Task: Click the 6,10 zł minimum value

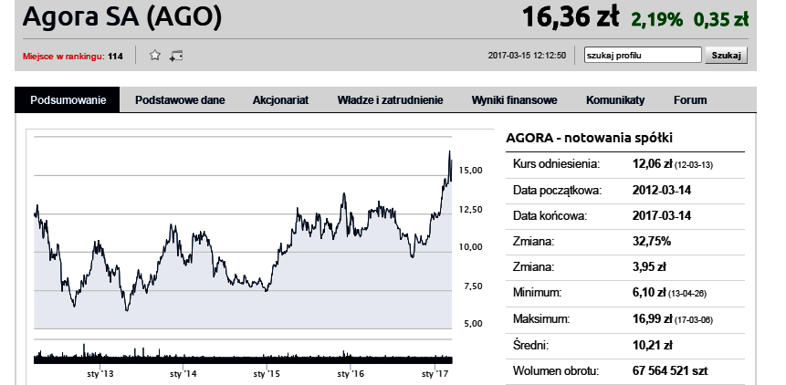Action: pyautogui.click(x=649, y=293)
